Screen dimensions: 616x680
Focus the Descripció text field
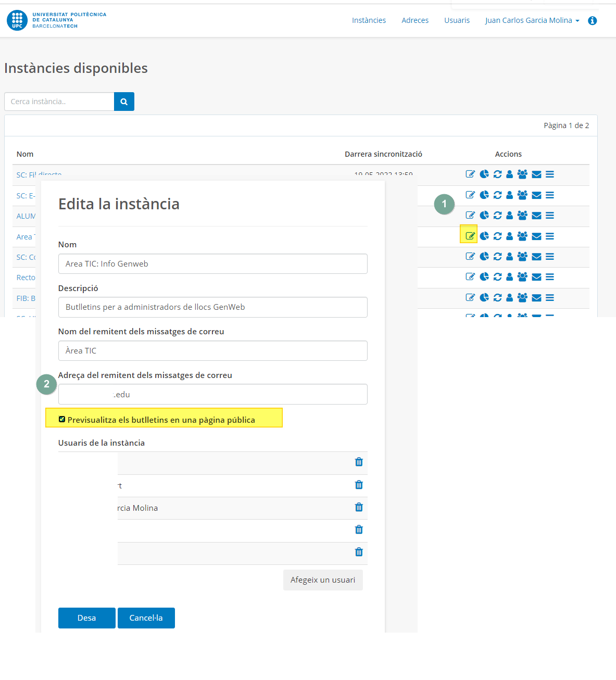coord(212,307)
